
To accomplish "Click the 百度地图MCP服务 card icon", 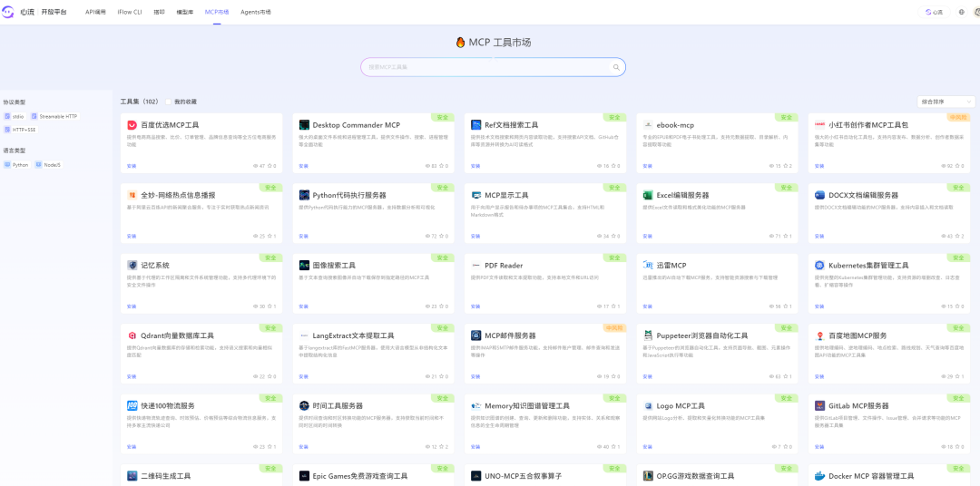I will click(x=820, y=335).
